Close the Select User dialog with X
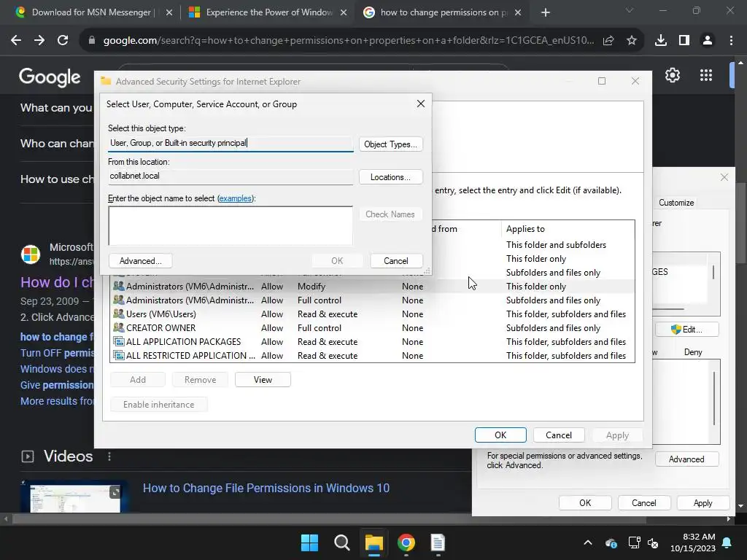This screenshot has width=747, height=560. (x=421, y=104)
